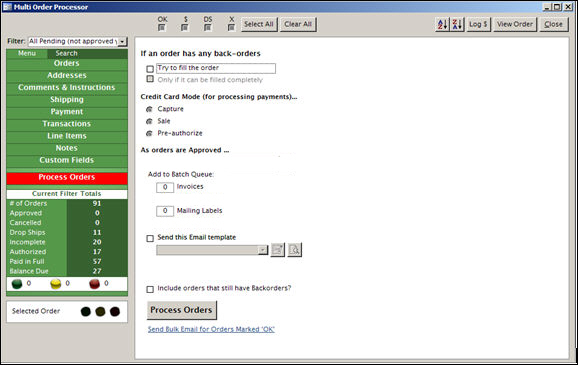Screen dimensions: 578x365
Task: Enable Try to fill the order
Action: coord(150,69)
